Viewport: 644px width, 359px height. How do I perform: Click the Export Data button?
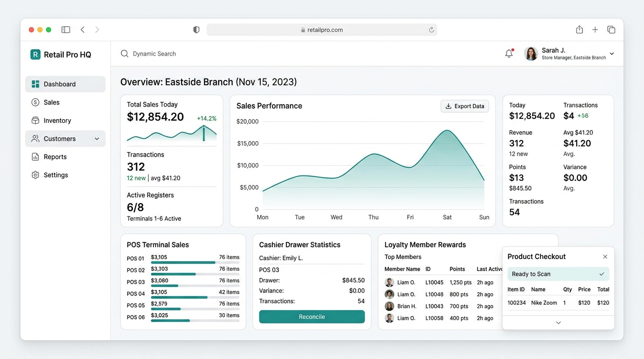click(x=465, y=106)
